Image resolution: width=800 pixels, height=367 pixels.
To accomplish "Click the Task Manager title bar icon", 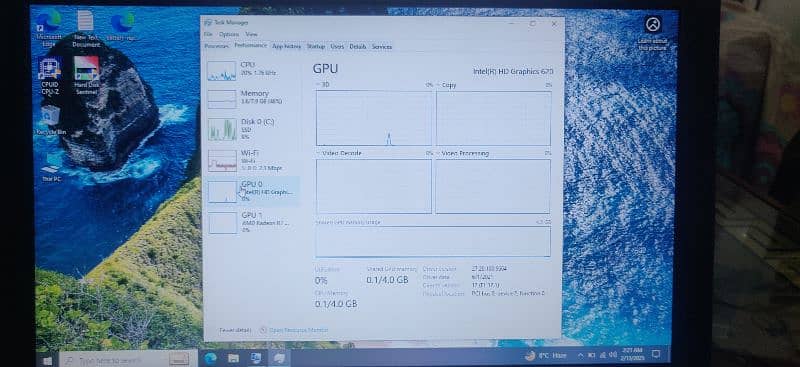I will 208,22.
